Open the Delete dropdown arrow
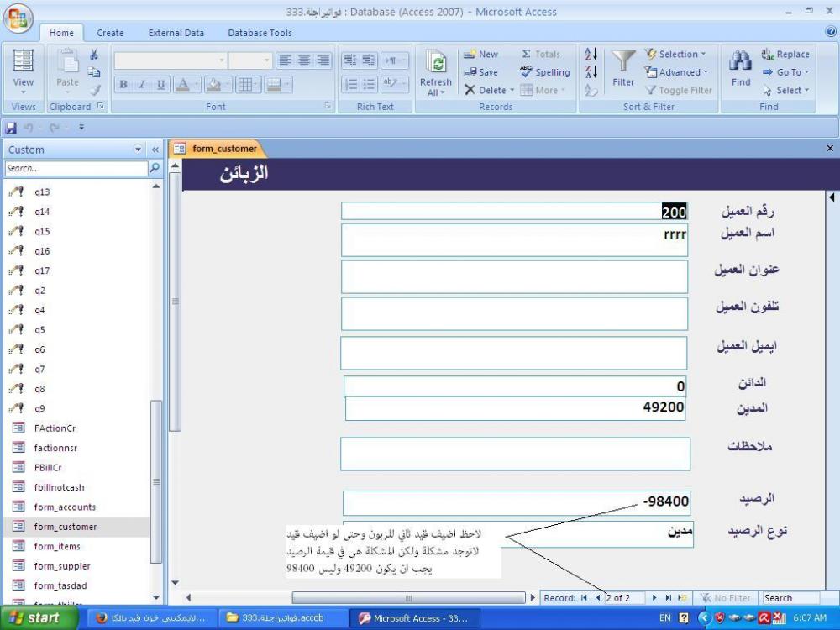This screenshot has width=840, height=630. 512,90
